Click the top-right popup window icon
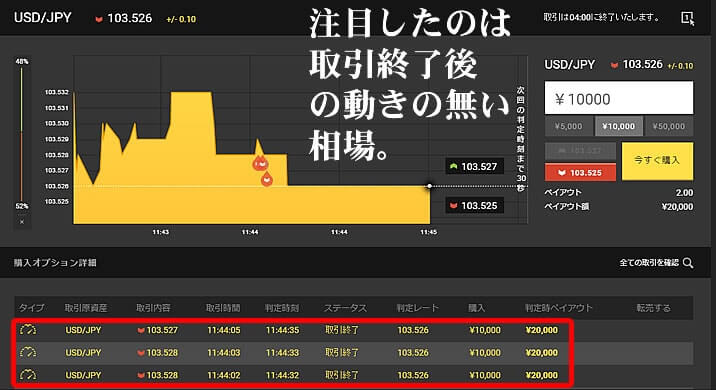 tap(687, 18)
